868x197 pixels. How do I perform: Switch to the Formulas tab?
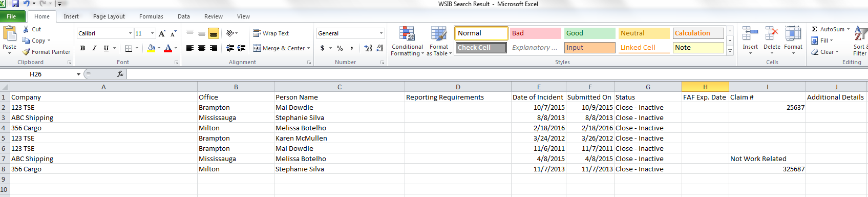click(x=151, y=16)
